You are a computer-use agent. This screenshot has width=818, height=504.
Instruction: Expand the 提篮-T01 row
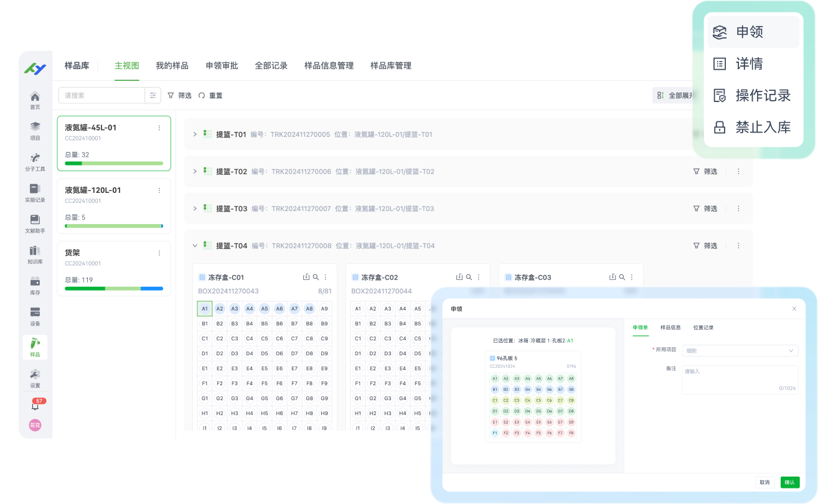click(195, 134)
